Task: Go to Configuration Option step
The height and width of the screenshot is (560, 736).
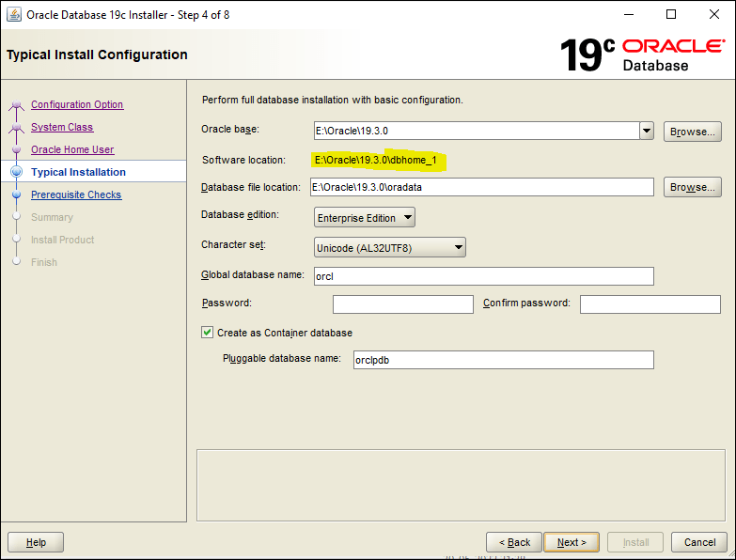Action: [x=77, y=104]
